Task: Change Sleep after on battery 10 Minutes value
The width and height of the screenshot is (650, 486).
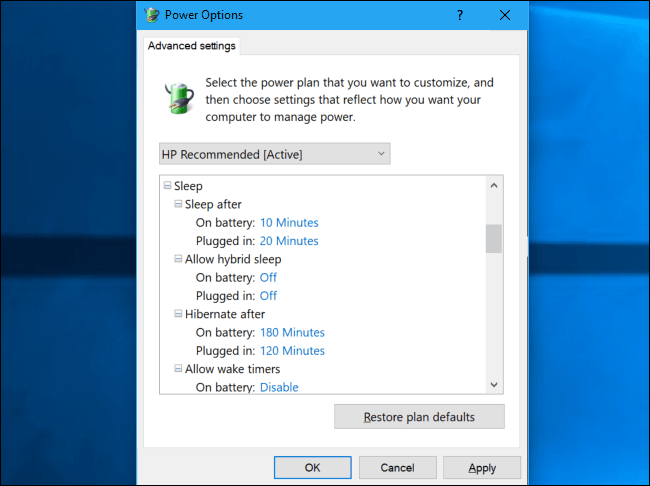Action: (289, 223)
